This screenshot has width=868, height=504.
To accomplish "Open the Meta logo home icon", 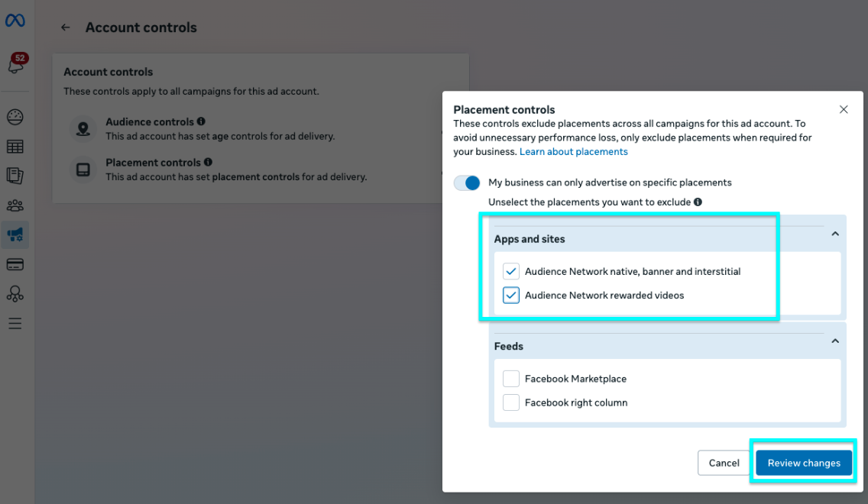I will 15,21.
